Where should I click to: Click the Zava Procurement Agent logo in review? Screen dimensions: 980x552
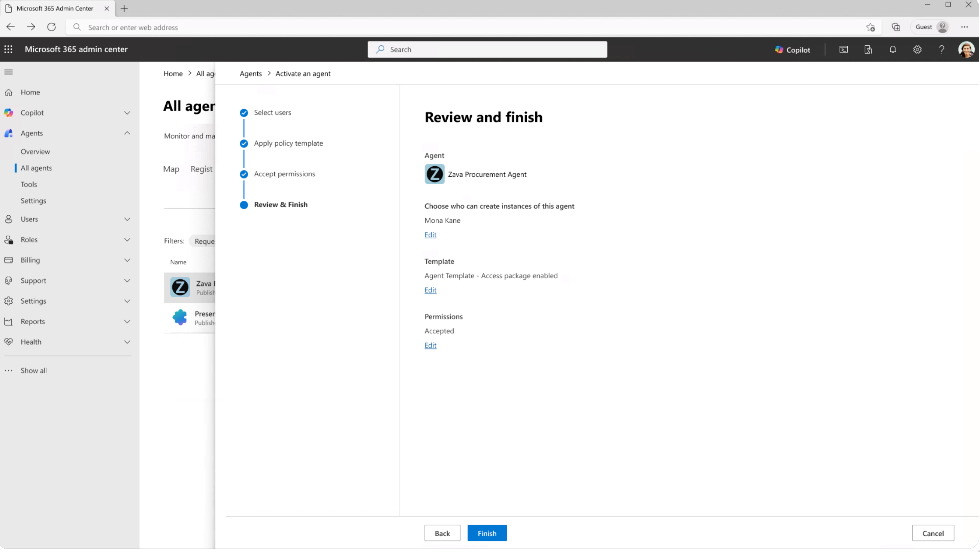[x=435, y=174]
